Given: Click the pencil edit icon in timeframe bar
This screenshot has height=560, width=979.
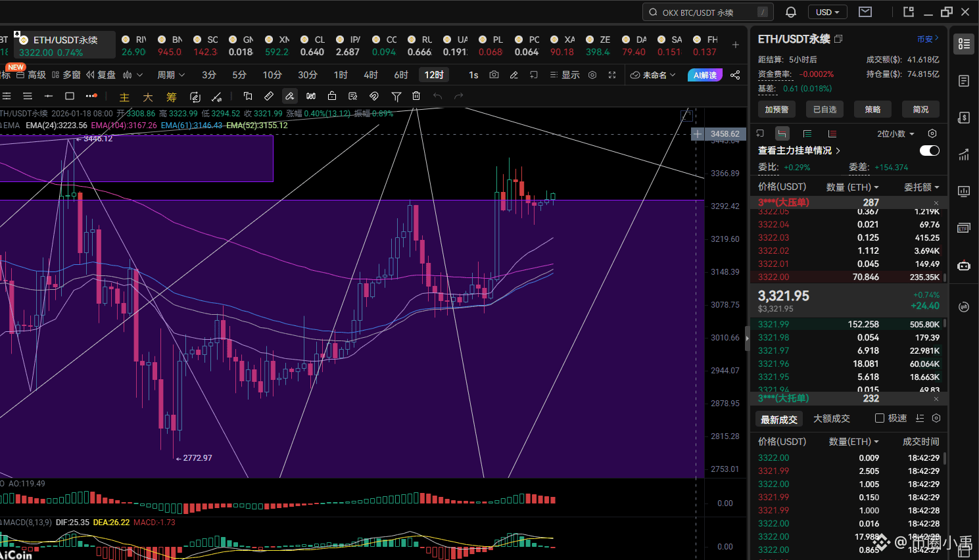Looking at the screenshot, I should click(514, 75).
